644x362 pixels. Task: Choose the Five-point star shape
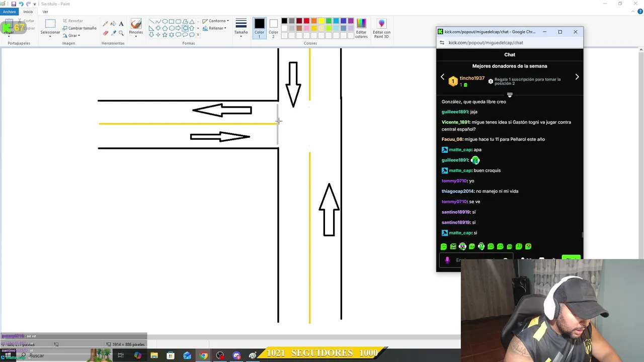[165, 35]
